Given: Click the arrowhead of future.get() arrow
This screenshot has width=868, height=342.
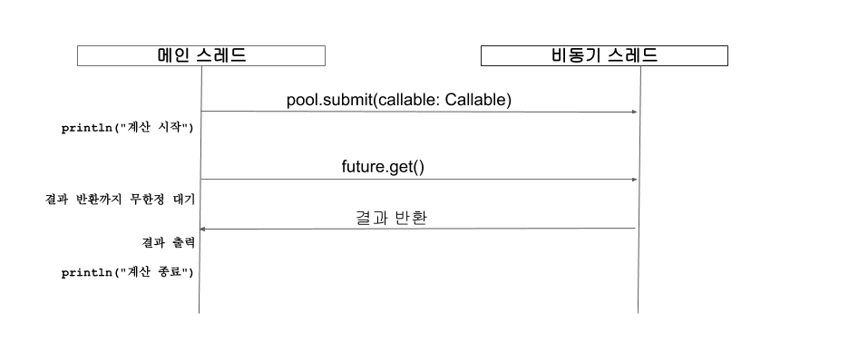Looking at the screenshot, I should [635, 180].
